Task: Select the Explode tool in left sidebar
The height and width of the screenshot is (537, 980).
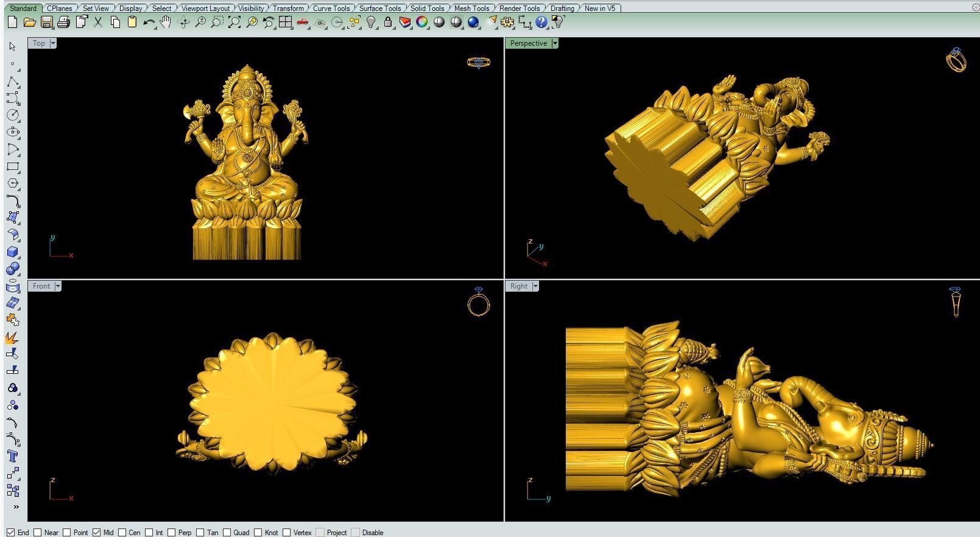Action: tap(12, 337)
